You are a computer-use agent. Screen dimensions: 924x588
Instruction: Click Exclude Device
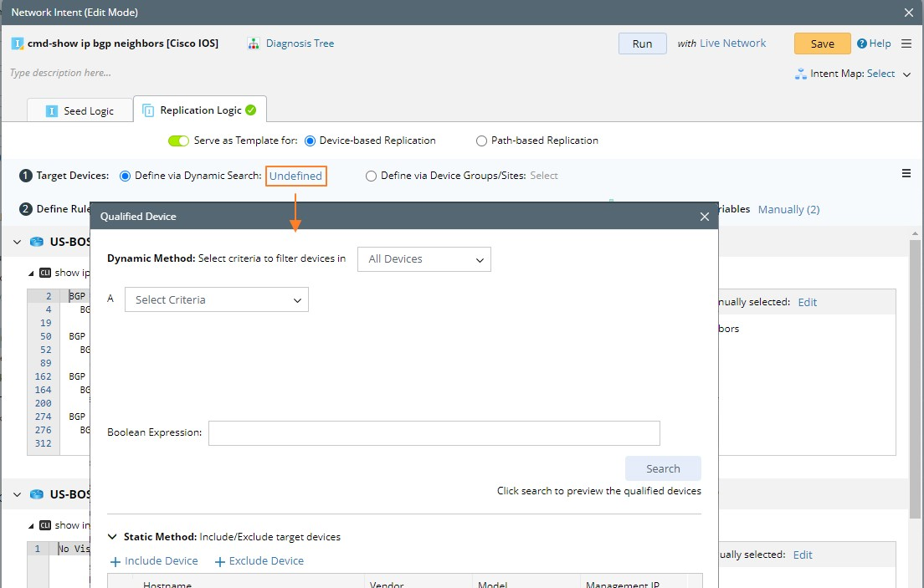(266, 561)
